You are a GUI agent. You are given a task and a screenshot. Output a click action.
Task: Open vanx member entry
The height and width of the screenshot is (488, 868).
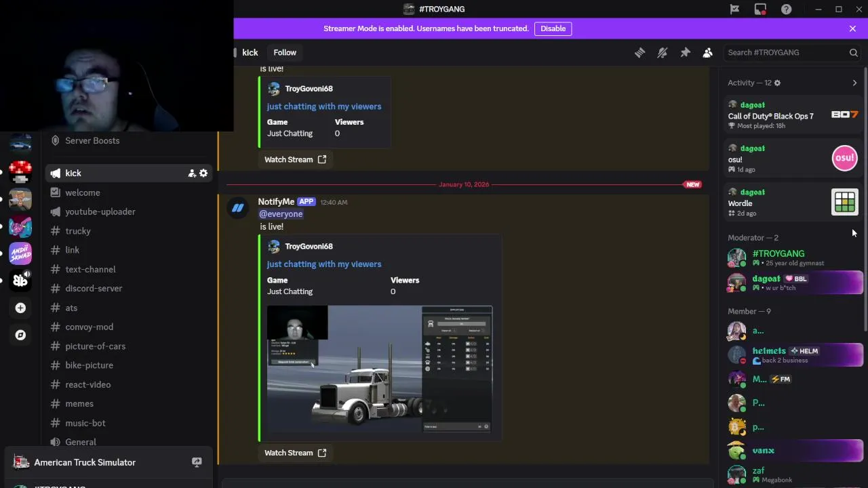(x=793, y=450)
